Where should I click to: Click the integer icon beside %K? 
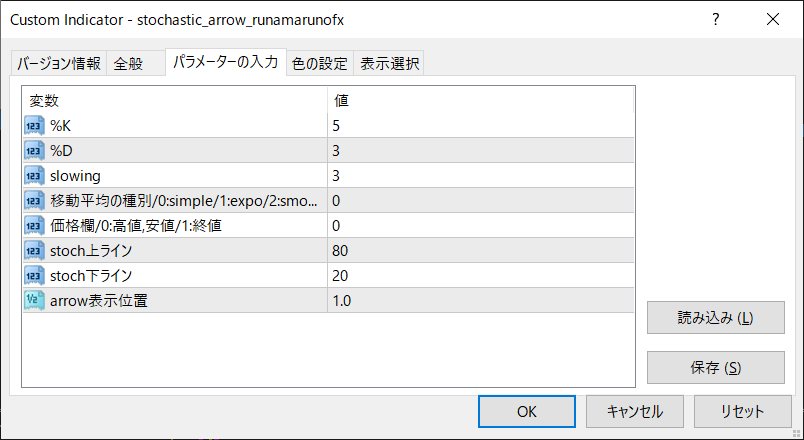click(34, 125)
